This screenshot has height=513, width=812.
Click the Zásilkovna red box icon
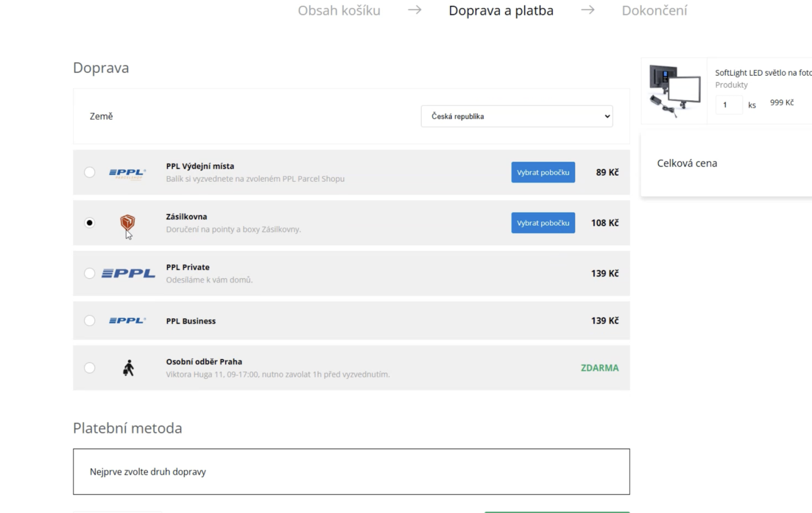127,222
